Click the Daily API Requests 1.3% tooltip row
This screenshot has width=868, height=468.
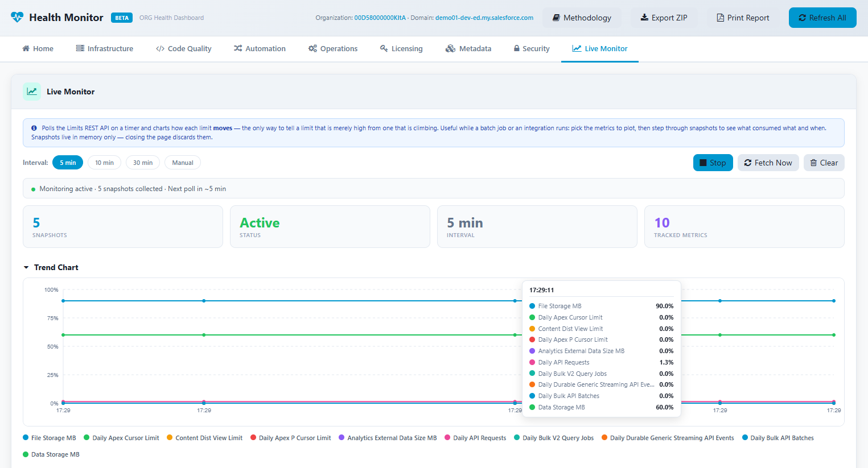602,362
